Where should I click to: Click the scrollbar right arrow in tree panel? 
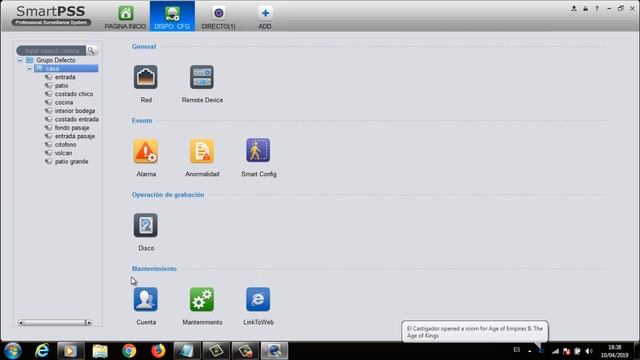[89, 322]
